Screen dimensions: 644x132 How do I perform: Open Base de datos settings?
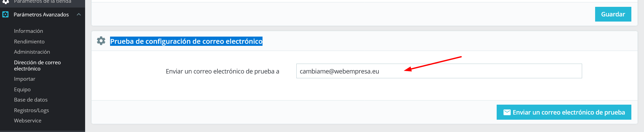[31, 100]
